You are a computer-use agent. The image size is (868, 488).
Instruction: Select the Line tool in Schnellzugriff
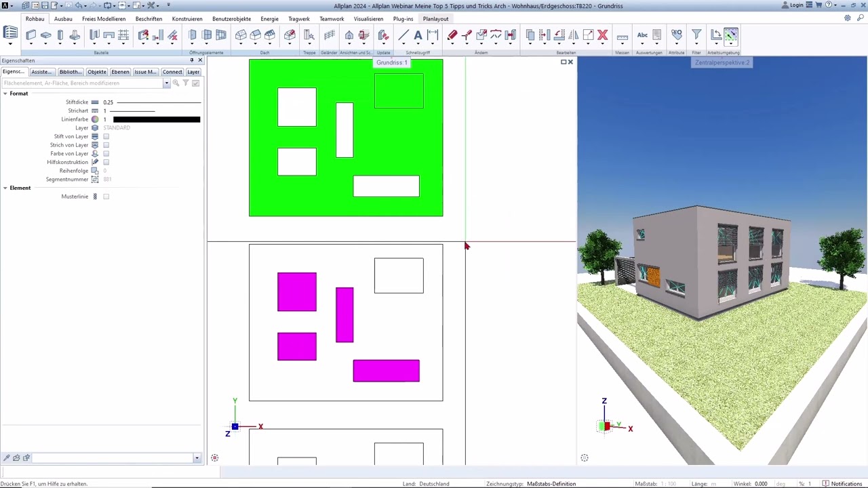tap(403, 35)
